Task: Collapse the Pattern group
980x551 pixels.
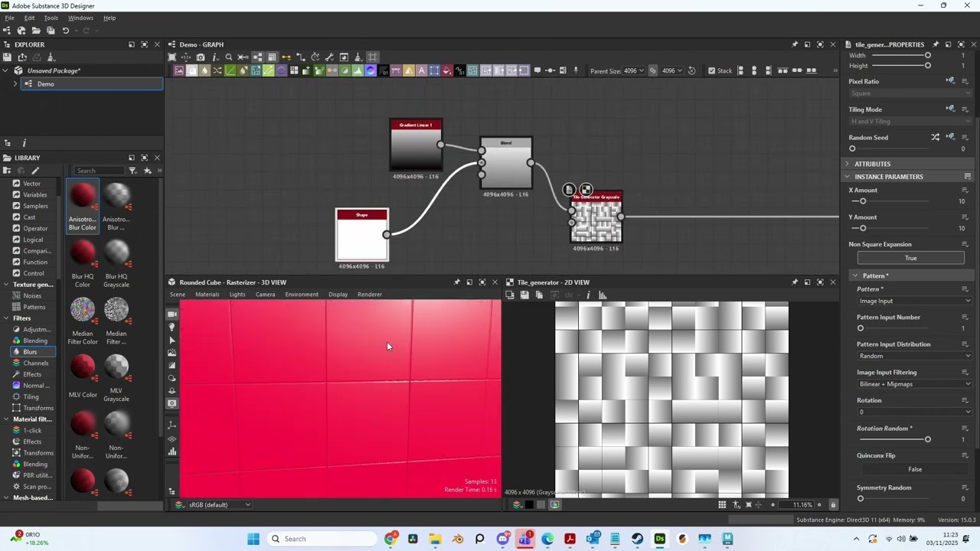Action: pyautogui.click(x=855, y=275)
